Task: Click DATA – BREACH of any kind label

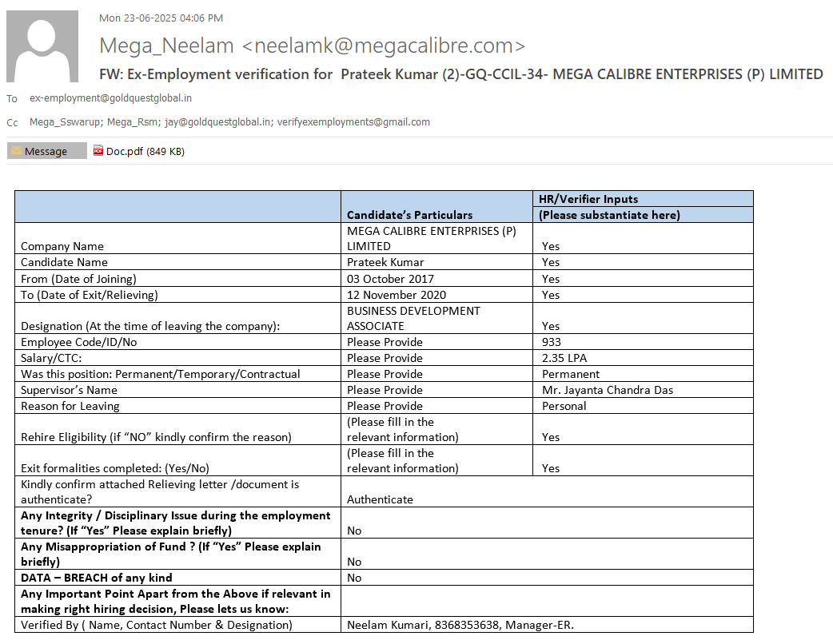Action: coord(96,578)
